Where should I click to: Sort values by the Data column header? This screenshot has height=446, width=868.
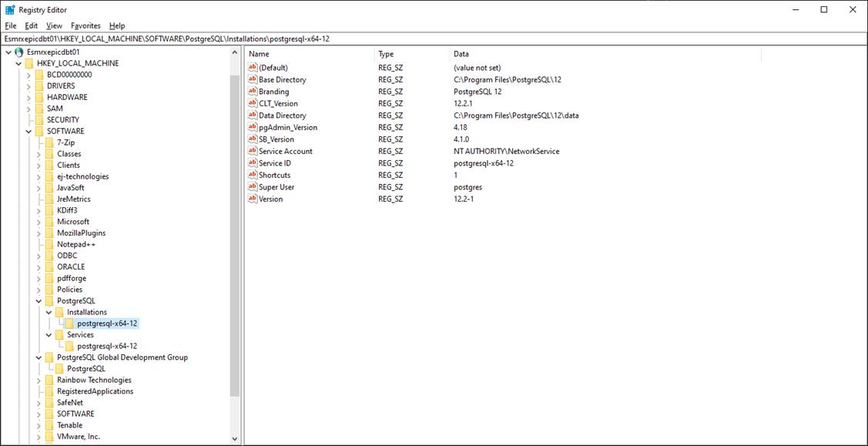pos(605,54)
